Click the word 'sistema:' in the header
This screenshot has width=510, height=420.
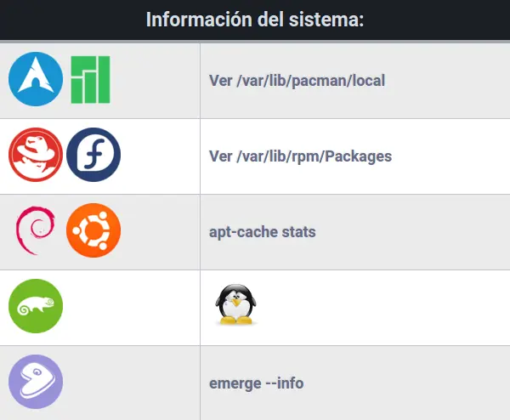click(x=326, y=20)
